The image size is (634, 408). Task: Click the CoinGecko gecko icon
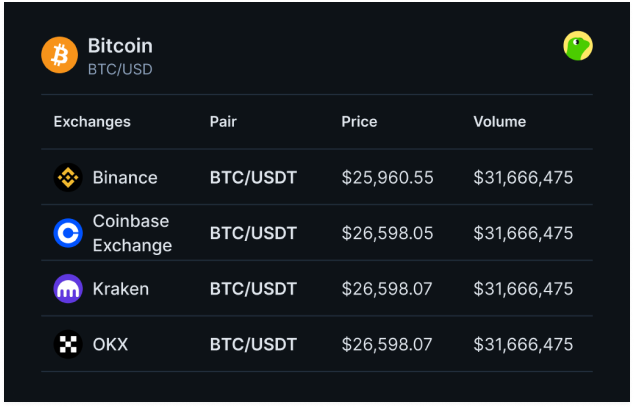(577, 46)
